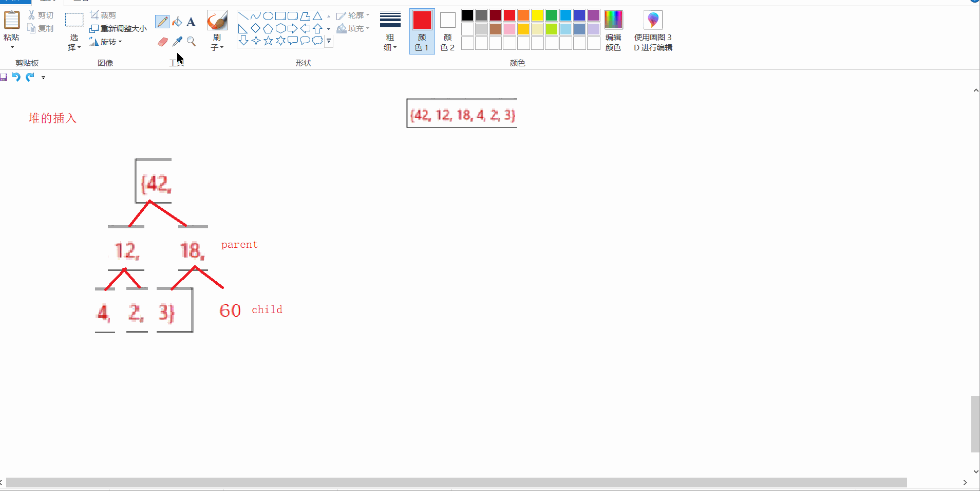Pick the Left arrow shape
Screen dimensions: 980x491
click(305, 28)
